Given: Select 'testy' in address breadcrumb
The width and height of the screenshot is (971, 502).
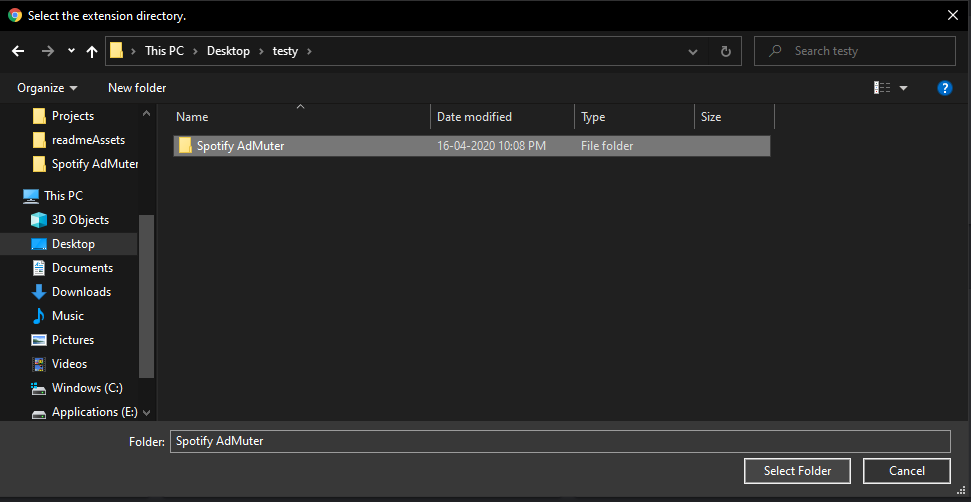Looking at the screenshot, I should [285, 51].
